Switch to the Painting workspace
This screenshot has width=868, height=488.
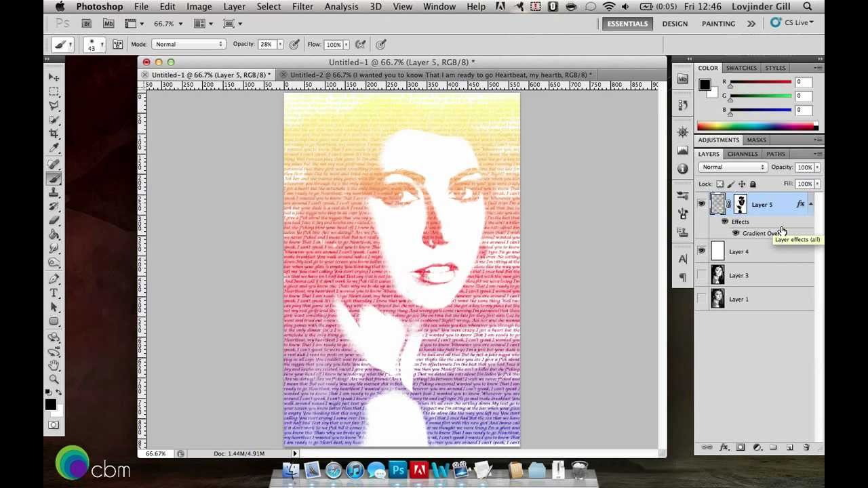tap(718, 24)
